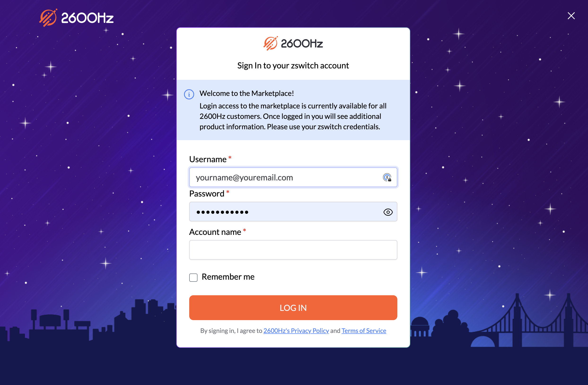Click the Remember me label text

coord(228,277)
